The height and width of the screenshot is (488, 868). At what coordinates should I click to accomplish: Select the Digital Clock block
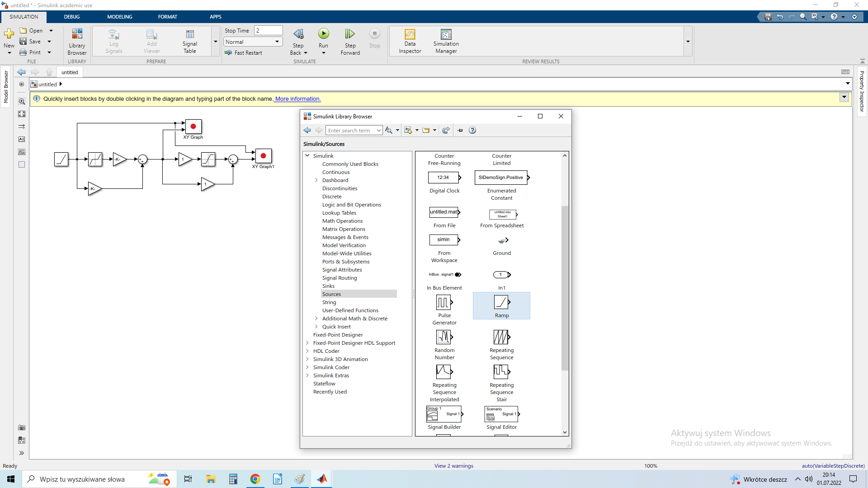[444, 182]
